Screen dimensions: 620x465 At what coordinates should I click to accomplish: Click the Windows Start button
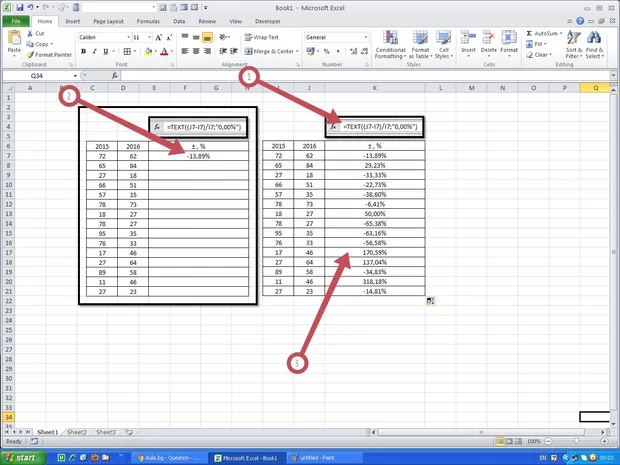click(x=21, y=457)
